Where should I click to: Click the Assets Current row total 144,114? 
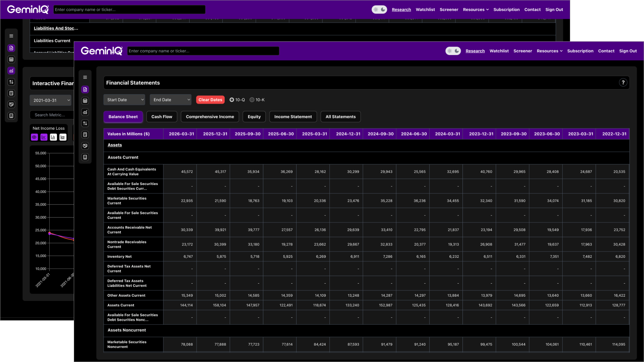[x=186, y=305]
